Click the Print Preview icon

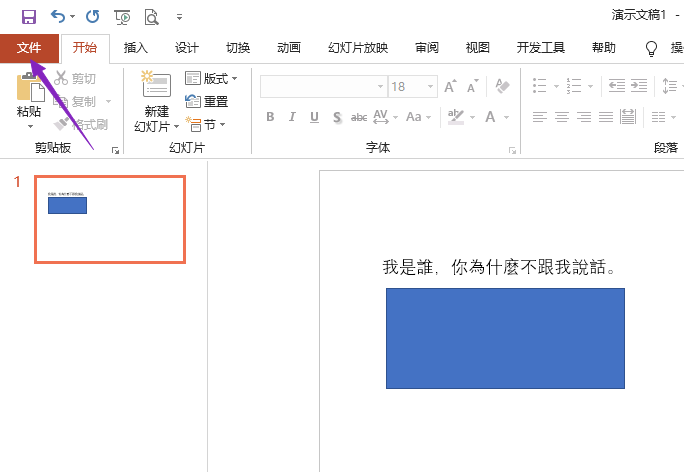(x=151, y=17)
